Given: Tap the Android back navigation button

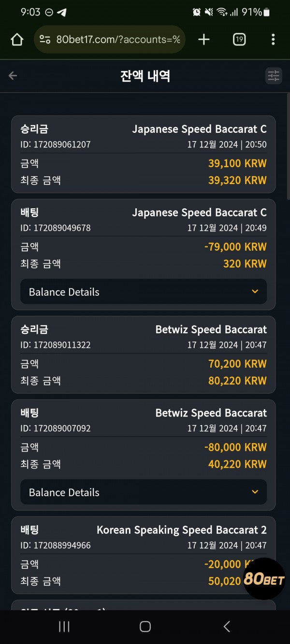Looking at the screenshot, I should coord(227,627).
